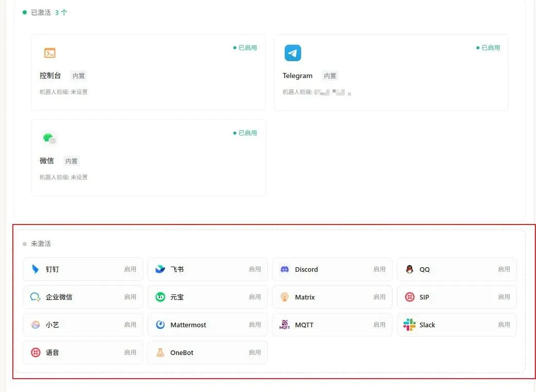Screen dimensions: 536x392
Task: Enable the OneBot channel via 启用
Action: click(255, 352)
